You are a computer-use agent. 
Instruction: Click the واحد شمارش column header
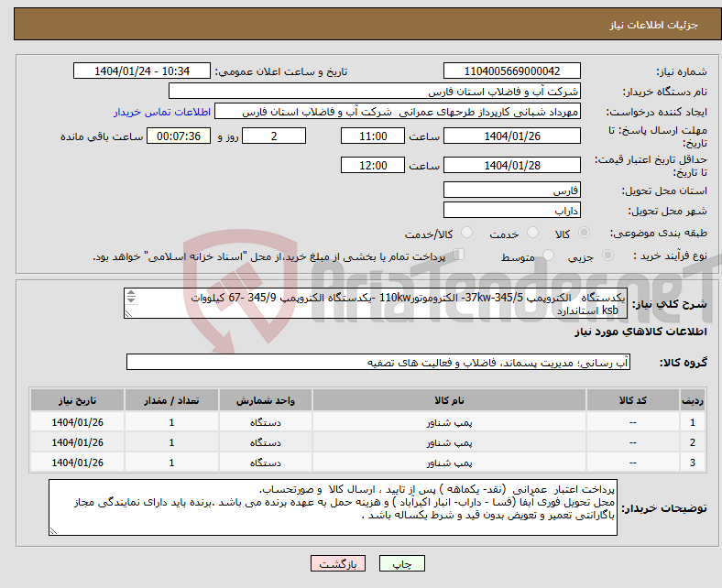tap(266, 400)
